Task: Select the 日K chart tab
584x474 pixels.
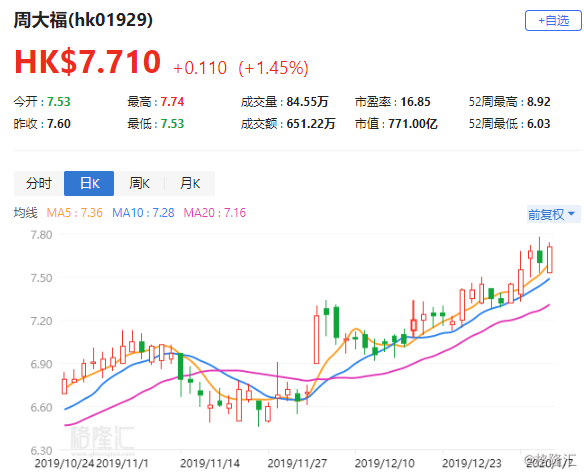Action: 89,183
